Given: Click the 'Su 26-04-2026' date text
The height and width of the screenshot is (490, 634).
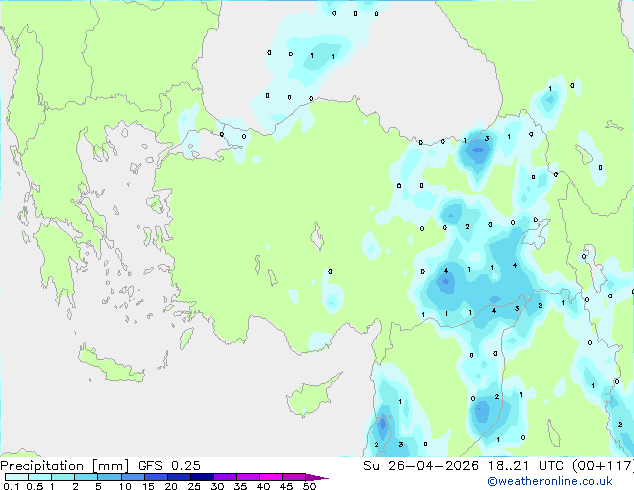Looking at the screenshot, I should click(421, 466).
